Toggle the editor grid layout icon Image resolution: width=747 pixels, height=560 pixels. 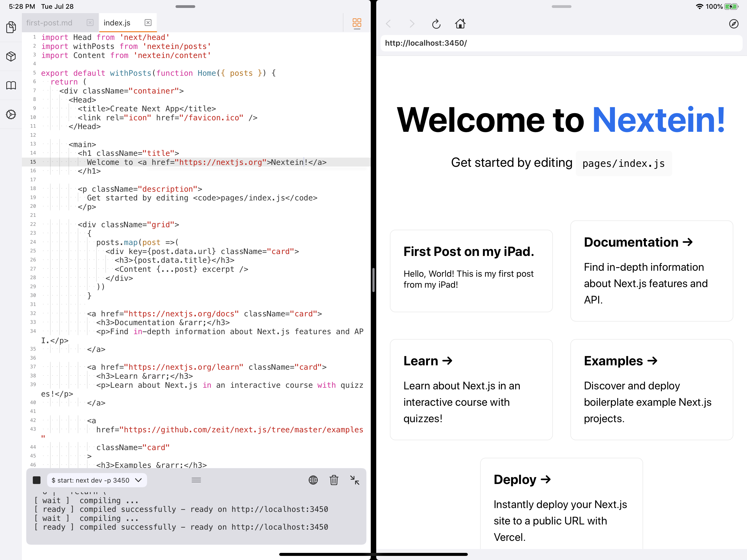[357, 23]
